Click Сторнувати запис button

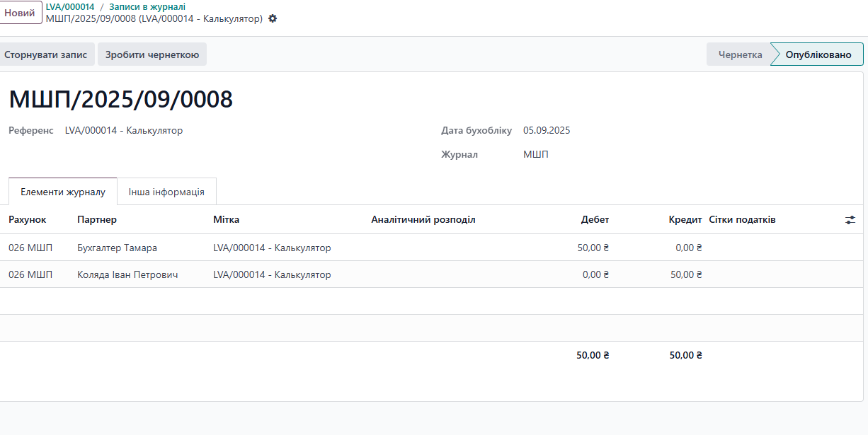[46, 54]
